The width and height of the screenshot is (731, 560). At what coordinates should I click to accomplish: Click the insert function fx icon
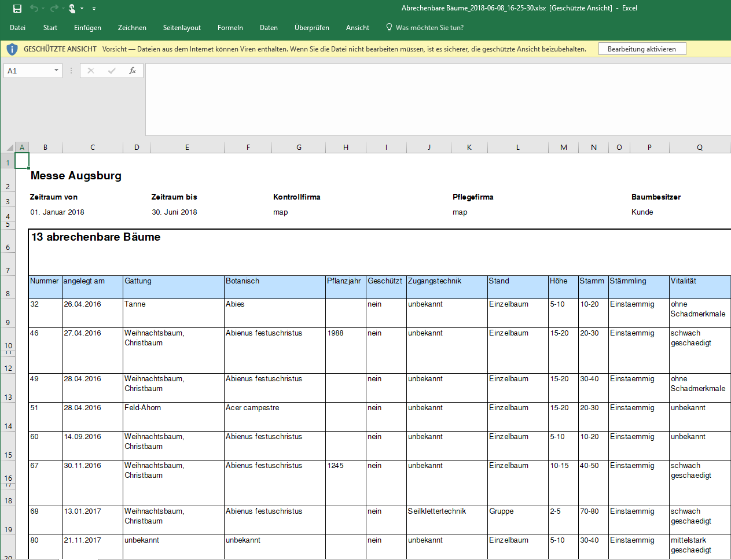click(133, 71)
